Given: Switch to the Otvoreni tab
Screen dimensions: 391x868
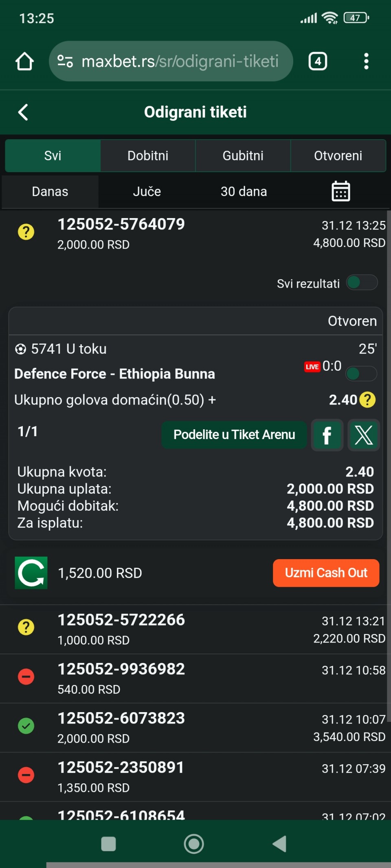Looking at the screenshot, I should pos(338,155).
